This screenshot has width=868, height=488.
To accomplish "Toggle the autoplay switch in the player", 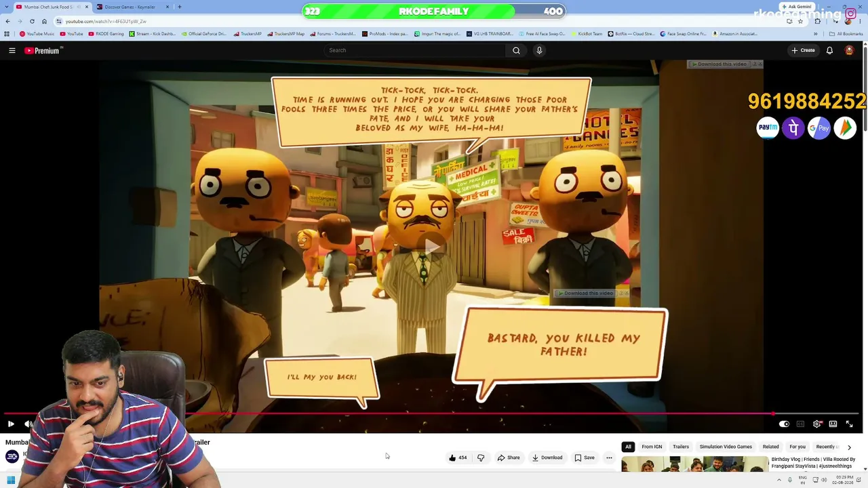I will 784,424.
